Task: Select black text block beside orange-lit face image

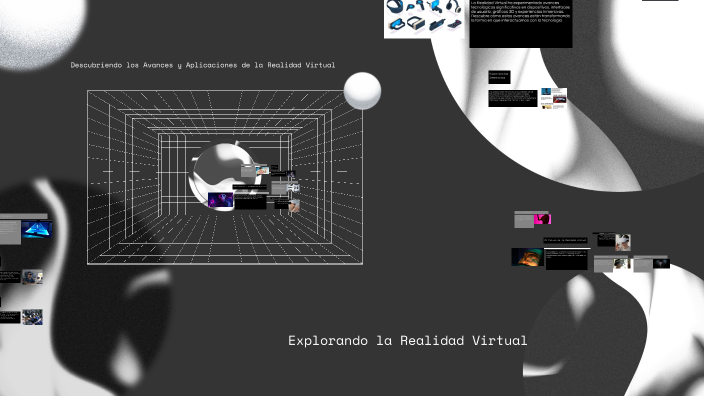Action: coord(567,260)
